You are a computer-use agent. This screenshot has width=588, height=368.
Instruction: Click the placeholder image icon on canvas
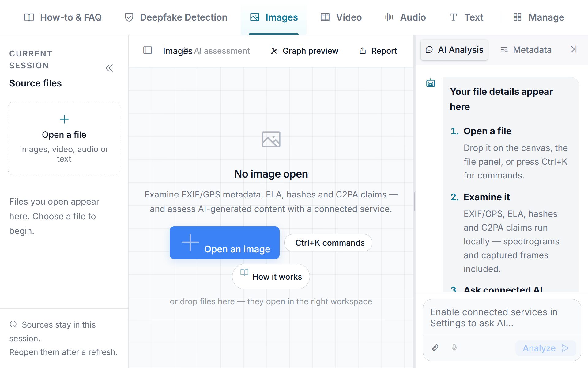point(271,139)
